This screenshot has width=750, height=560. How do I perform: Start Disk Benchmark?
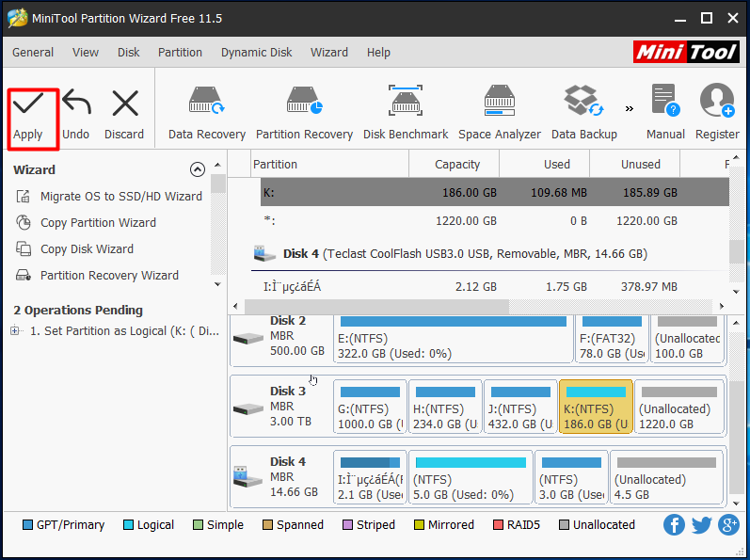406,113
